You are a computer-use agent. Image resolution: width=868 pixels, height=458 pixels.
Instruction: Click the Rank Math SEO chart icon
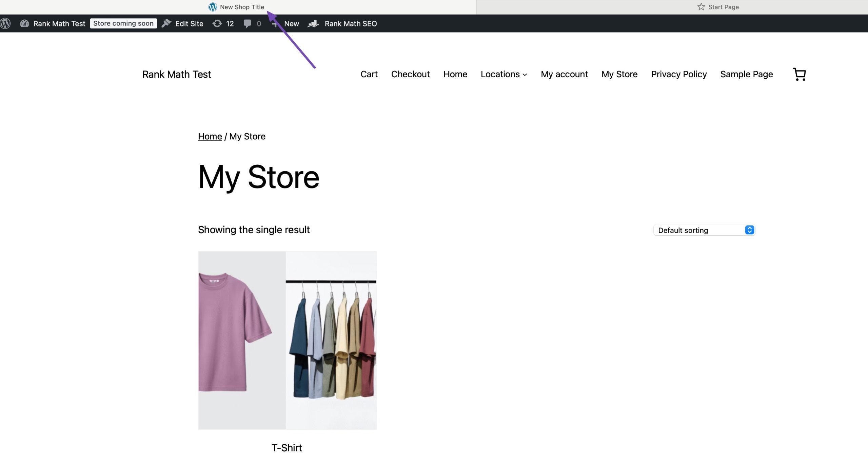pos(313,23)
